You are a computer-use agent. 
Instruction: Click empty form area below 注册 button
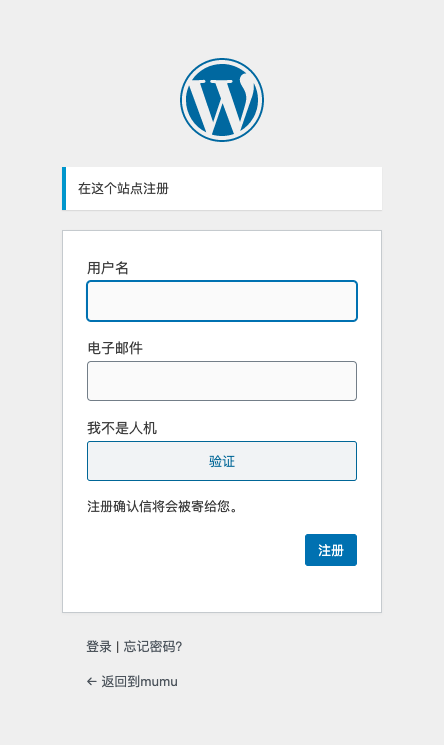pyautogui.click(x=222, y=589)
